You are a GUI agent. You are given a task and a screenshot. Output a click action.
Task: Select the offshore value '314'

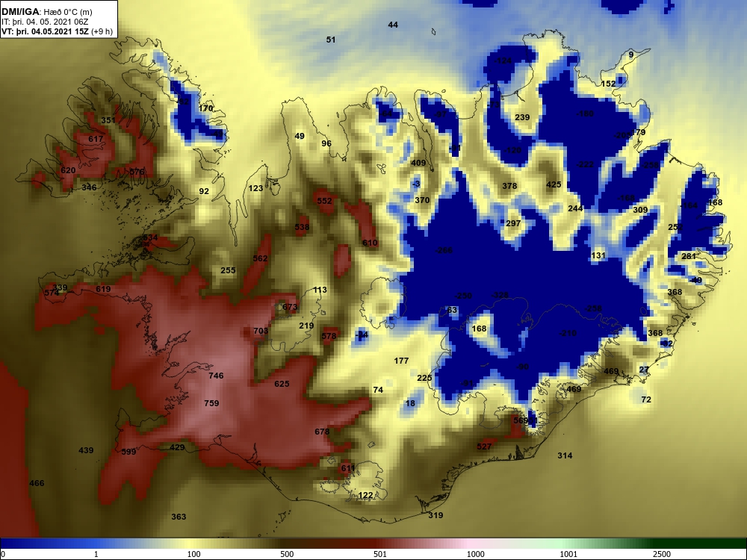pyautogui.click(x=565, y=455)
